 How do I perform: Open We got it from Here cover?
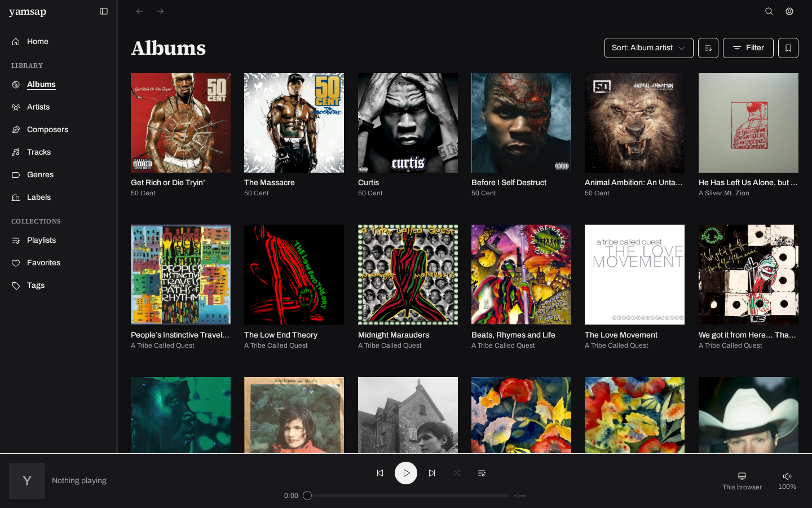coord(748,275)
